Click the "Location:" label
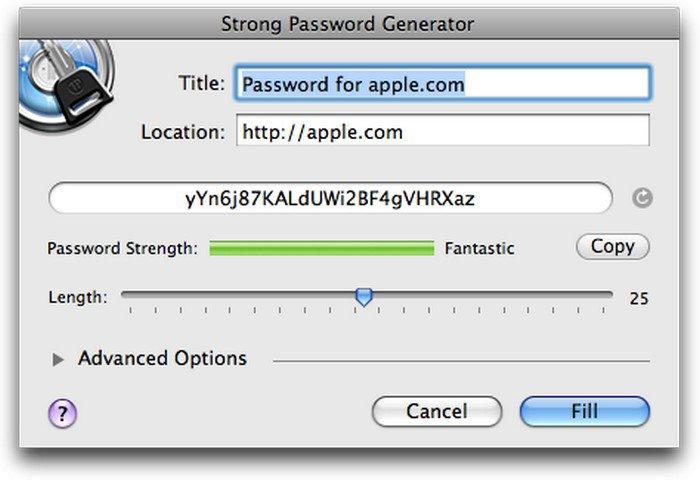 point(183,132)
